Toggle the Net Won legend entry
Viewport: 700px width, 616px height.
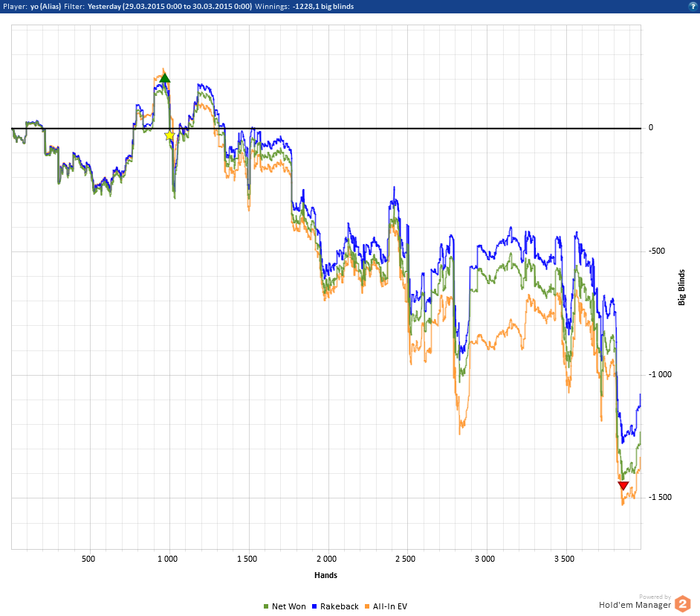point(285,606)
